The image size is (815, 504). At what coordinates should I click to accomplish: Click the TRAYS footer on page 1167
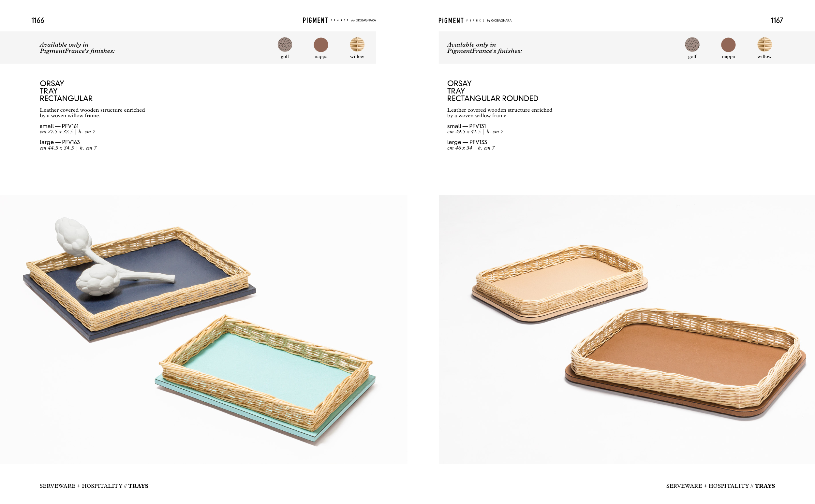coord(765,486)
